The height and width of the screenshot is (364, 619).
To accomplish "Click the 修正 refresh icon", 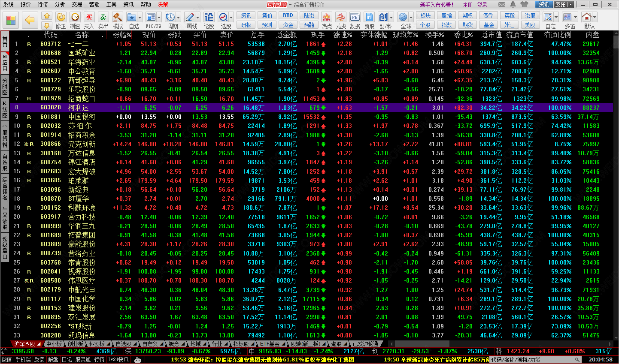I will click(61, 17).
